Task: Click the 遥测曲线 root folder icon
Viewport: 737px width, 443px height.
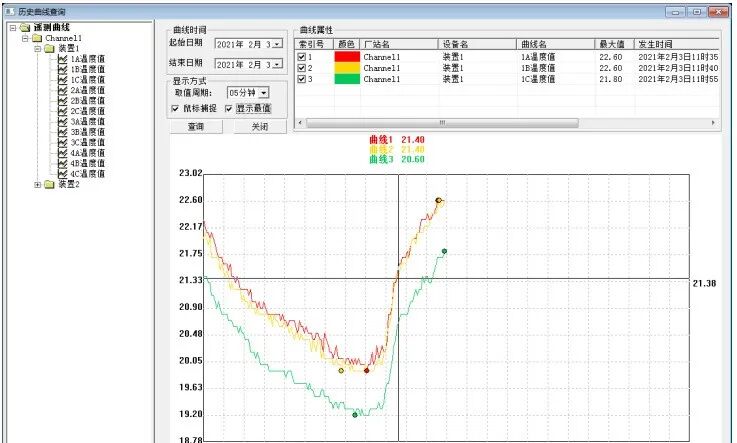Action: [x=25, y=28]
